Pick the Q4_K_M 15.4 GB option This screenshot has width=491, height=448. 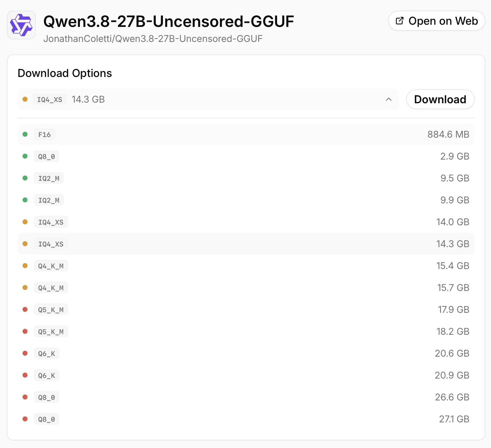(246, 266)
